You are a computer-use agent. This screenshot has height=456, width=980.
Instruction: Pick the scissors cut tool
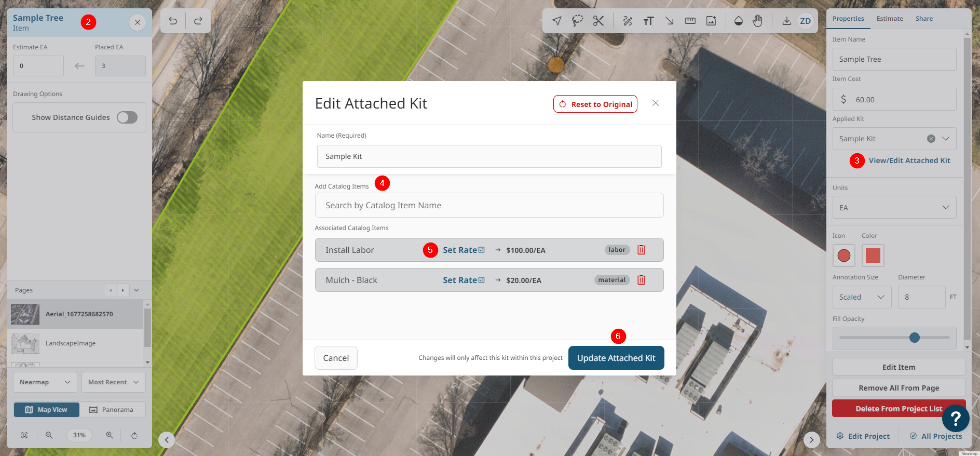tap(598, 21)
